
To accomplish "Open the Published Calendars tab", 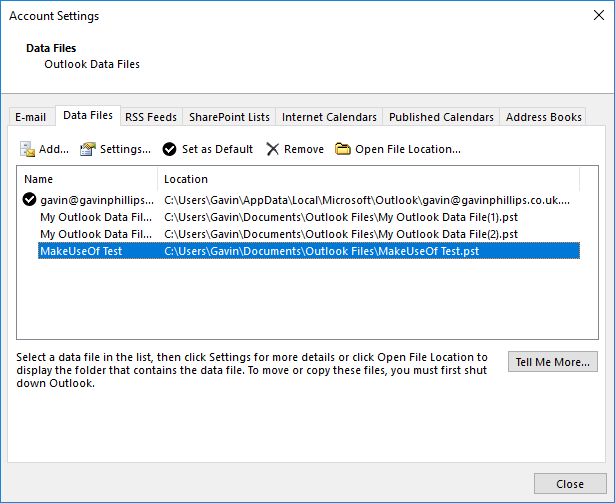I will pyautogui.click(x=441, y=117).
